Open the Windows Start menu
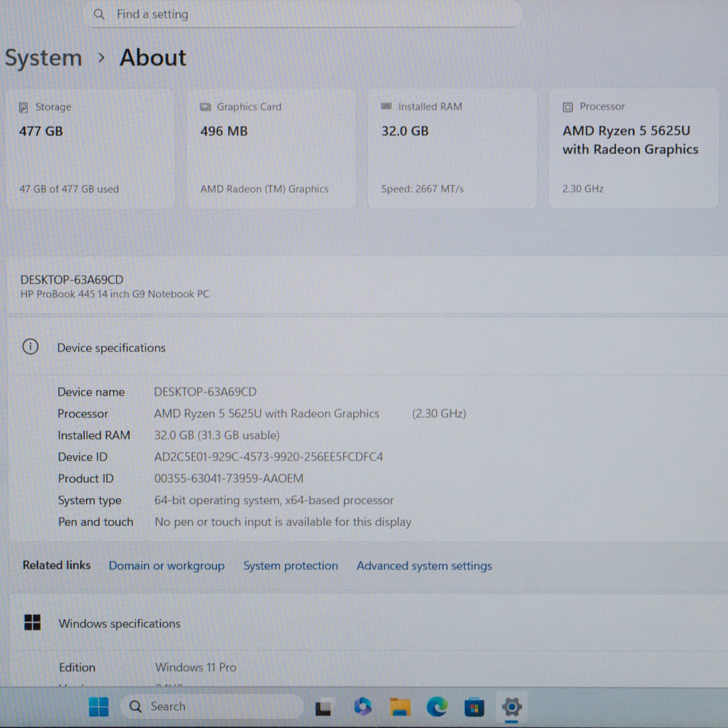This screenshot has height=728, width=728. point(99,707)
